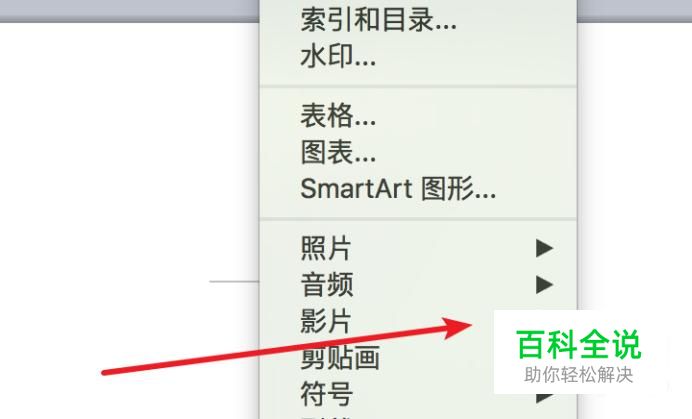Choose 影片 from the menu
The image size is (692, 419).
coord(326,321)
